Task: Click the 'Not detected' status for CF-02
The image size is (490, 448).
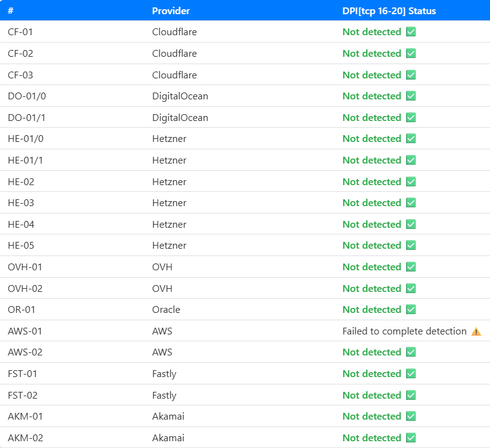Action: (x=372, y=54)
